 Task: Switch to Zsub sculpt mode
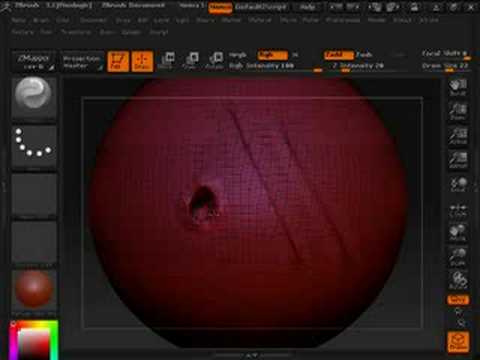tap(364, 55)
